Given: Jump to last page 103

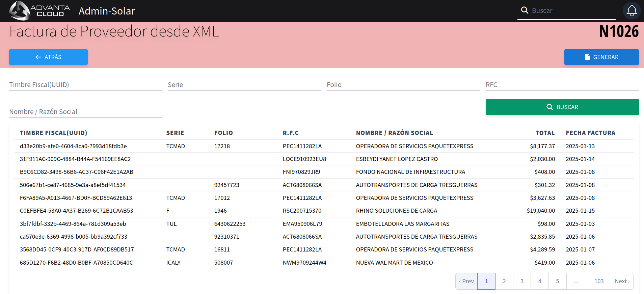Looking at the screenshot, I should pos(599,281).
